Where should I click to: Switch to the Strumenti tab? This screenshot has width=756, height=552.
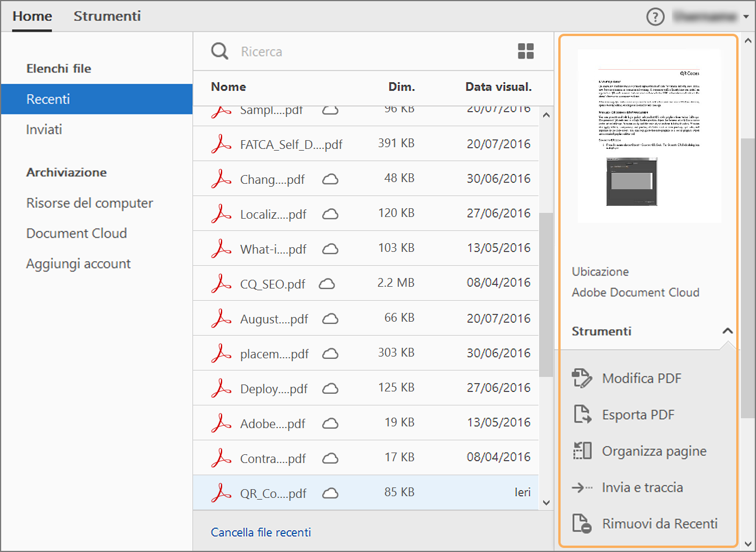pos(107,16)
